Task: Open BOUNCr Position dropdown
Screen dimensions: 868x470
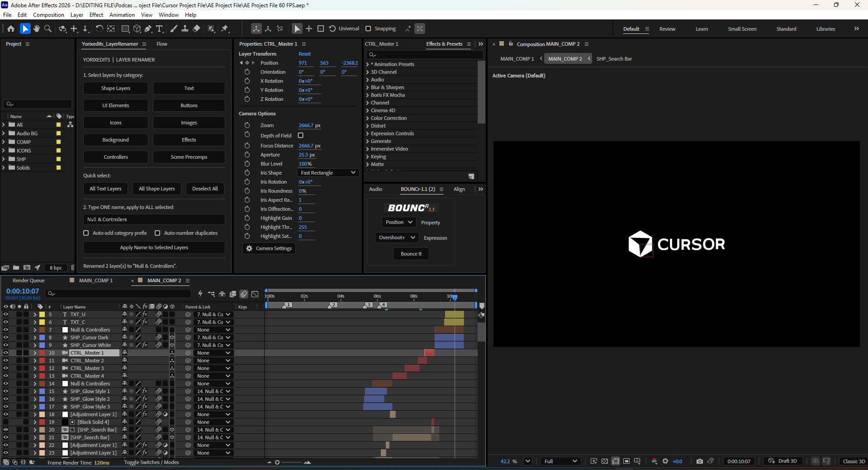Action: point(399,222)
